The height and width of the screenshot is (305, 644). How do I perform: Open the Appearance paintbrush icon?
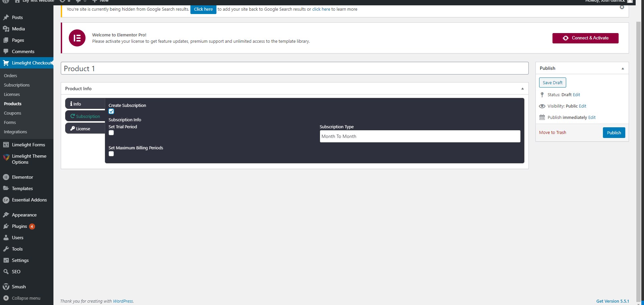pos(6,215)
